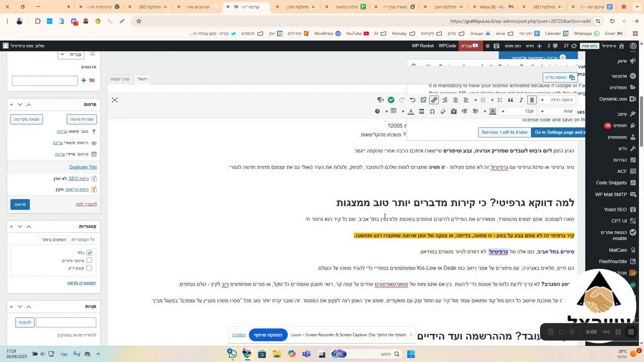Select the הנפוצים ביותר categories tab

click(53, 239)
